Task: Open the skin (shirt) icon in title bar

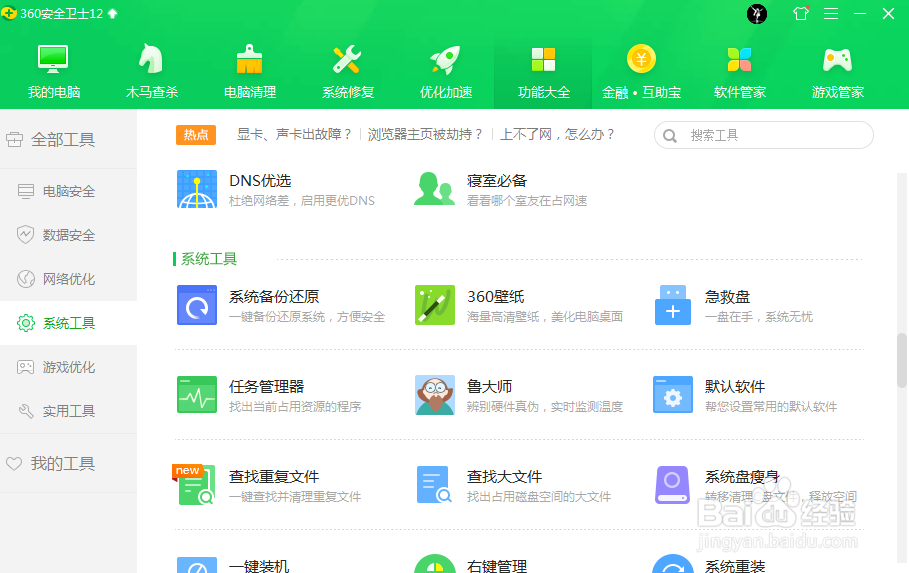Action: point(801,13)
